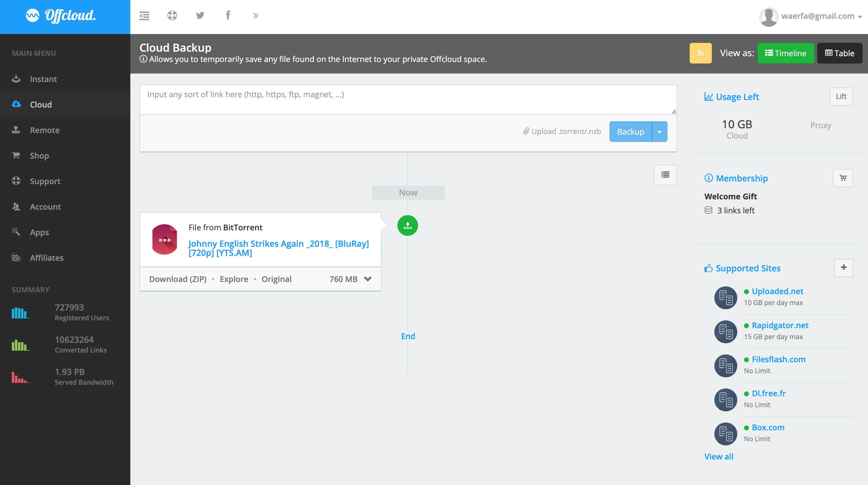Click Upload .torrent/.nzb attachment link
The height and width of the screenshot is (485, 868).
tap(562, 132)
